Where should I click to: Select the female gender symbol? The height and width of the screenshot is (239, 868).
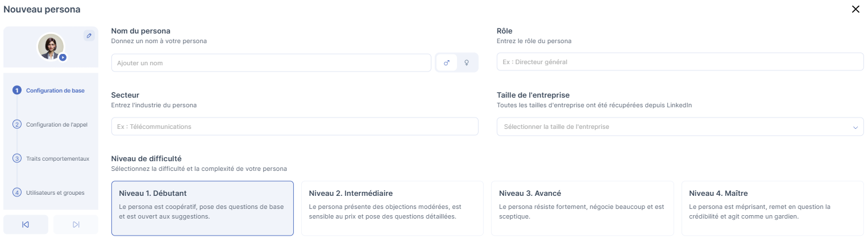tap(467, 63)
